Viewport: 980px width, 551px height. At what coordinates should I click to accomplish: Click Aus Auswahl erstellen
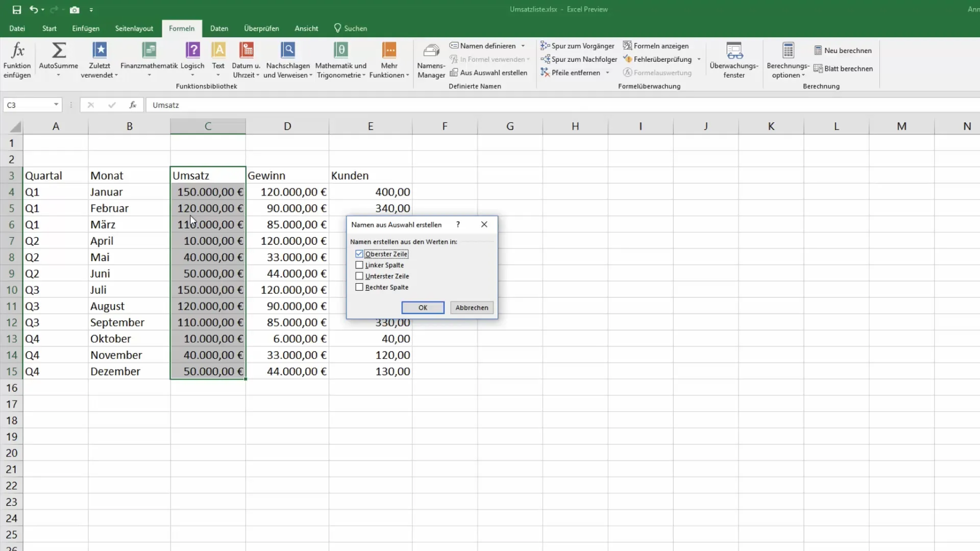[488, 72]
